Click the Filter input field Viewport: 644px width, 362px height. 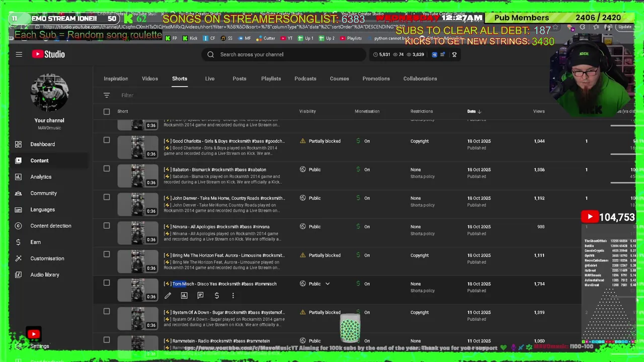point(127,95)
